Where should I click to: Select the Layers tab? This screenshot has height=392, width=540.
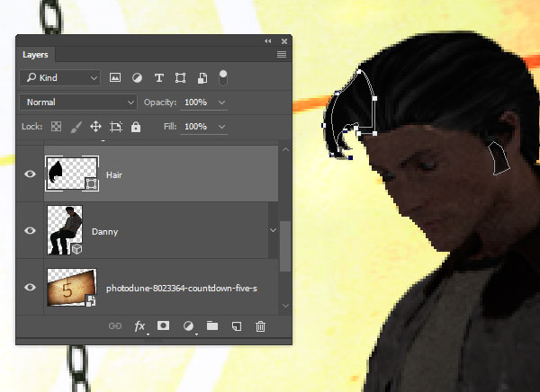point(35,55)
